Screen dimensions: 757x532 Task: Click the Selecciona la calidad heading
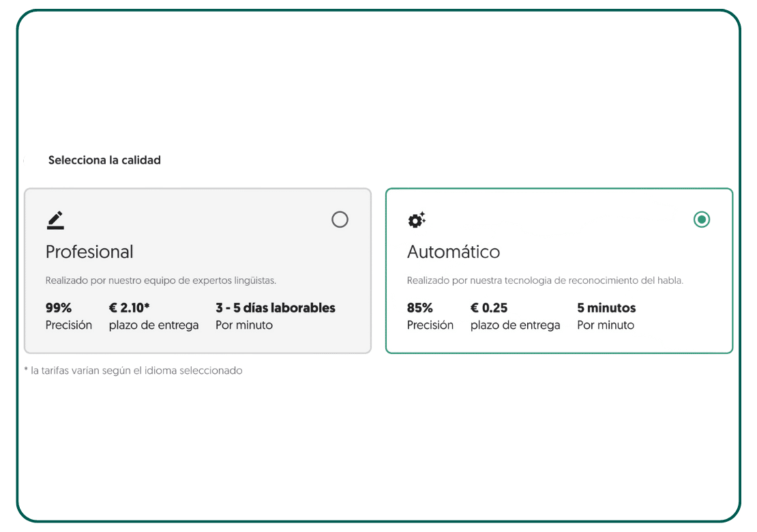[x=104, y=160]
